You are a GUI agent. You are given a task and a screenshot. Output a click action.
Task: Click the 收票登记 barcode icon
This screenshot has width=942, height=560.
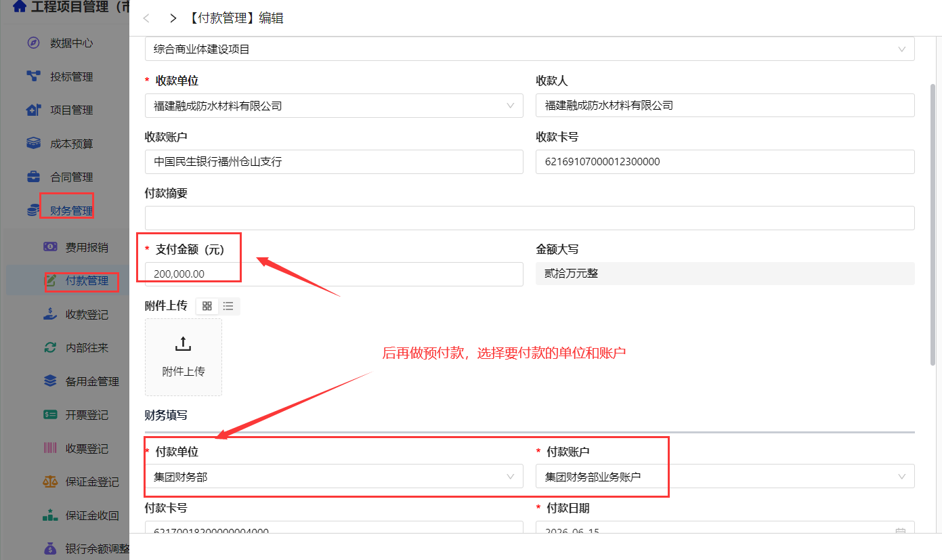click(50, 448)
